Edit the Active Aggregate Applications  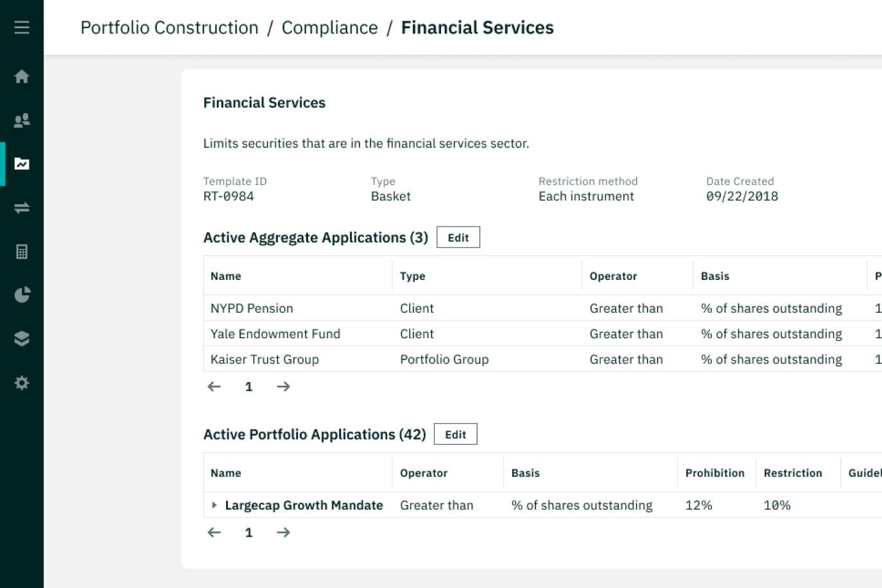(x=458, y=237)
